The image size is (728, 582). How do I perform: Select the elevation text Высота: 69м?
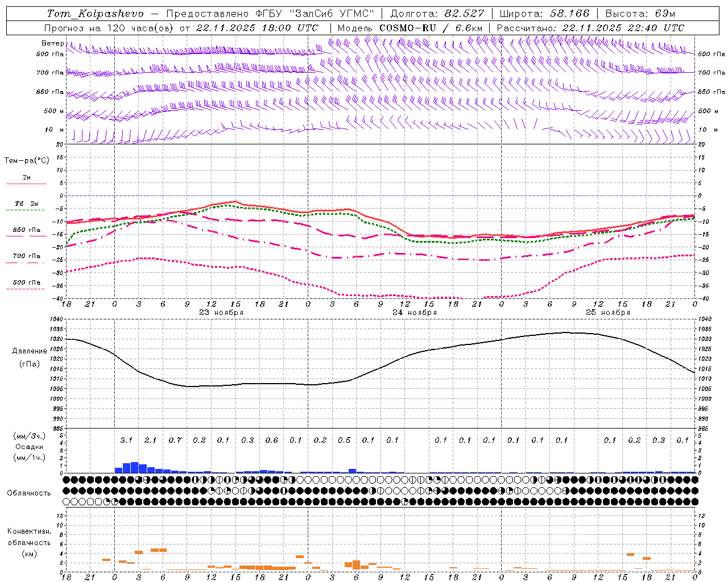coord(640,14)
